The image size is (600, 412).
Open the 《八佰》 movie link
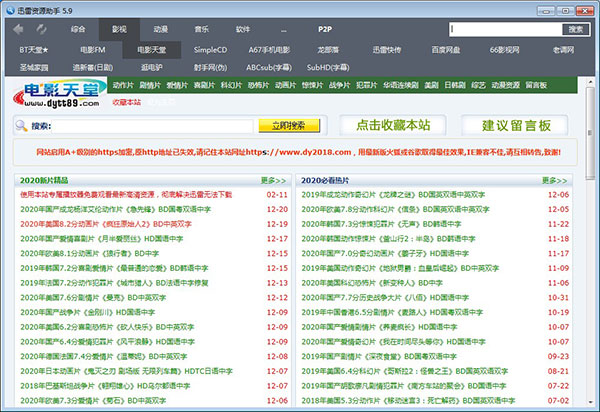tap(385, 298)
